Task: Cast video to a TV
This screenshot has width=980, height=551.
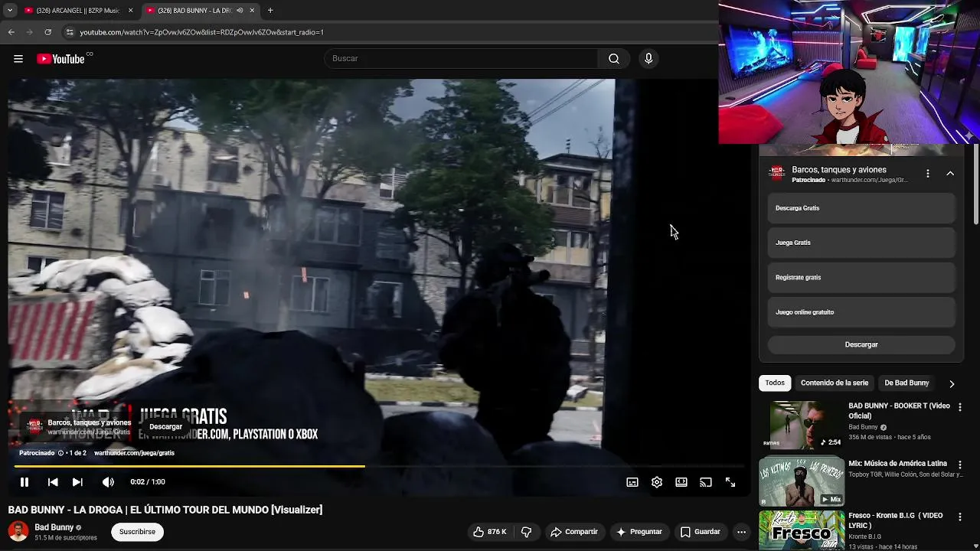Action: (706, 482)
